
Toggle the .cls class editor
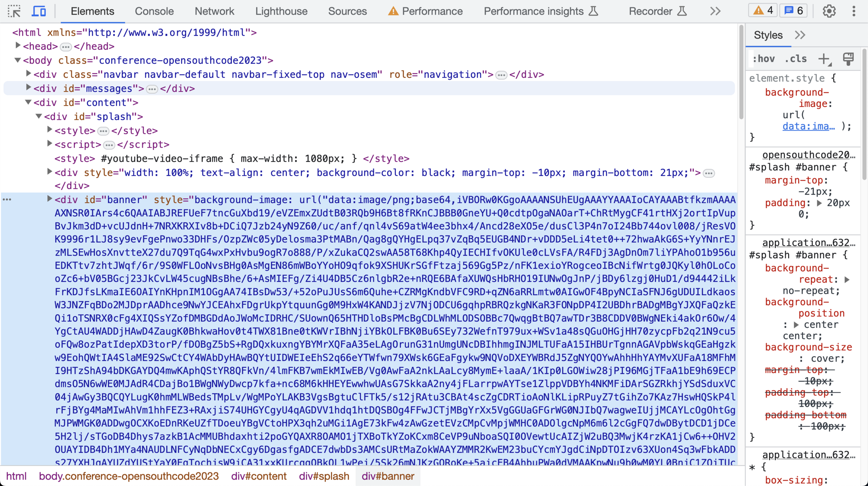pos(795,59)
